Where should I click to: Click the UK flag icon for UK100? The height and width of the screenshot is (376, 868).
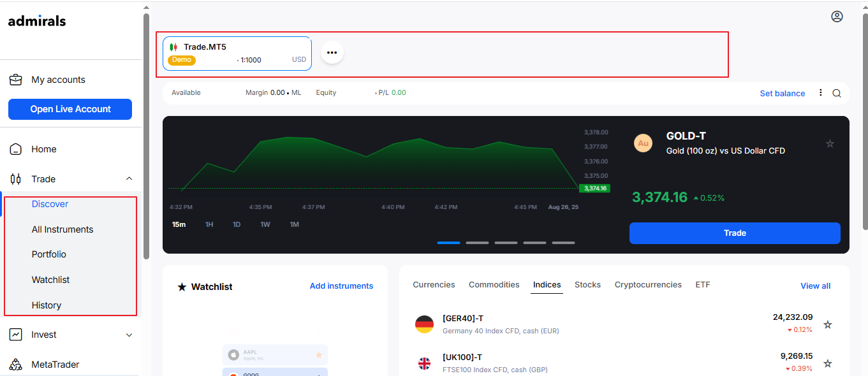[424, 363]
